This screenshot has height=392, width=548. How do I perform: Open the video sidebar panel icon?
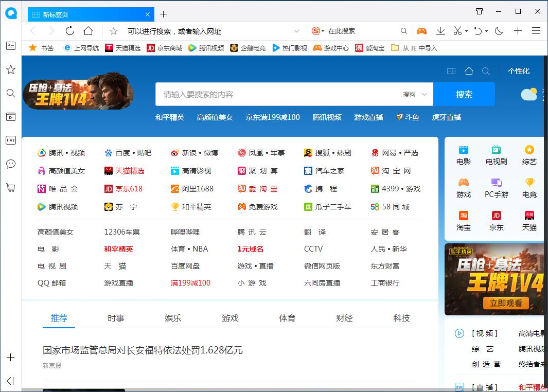point(11,117)
